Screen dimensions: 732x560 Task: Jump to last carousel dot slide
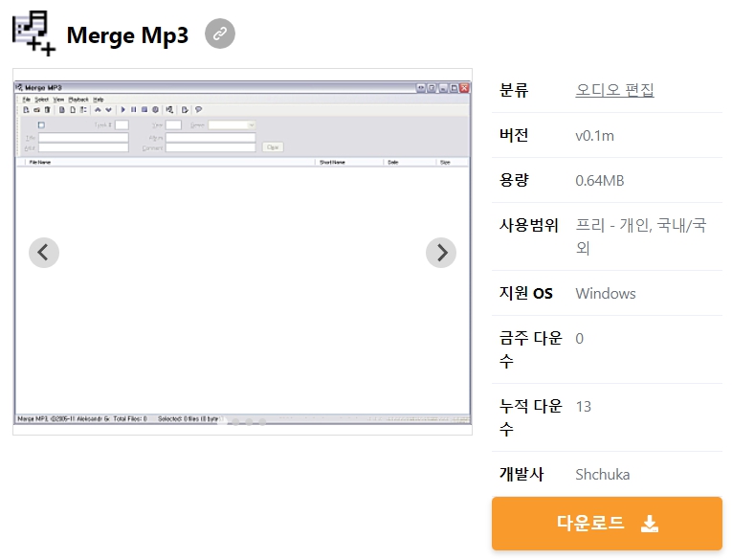tap(262, 422)
